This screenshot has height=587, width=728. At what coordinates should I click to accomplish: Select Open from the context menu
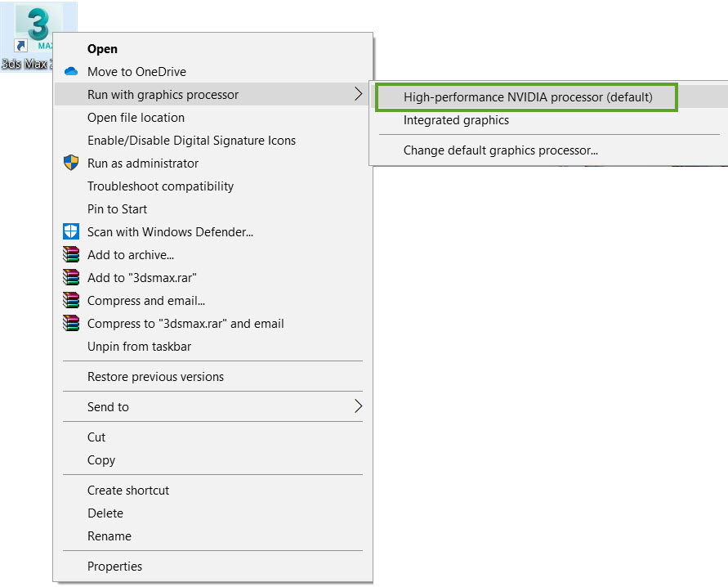click(x=102, y=48)
